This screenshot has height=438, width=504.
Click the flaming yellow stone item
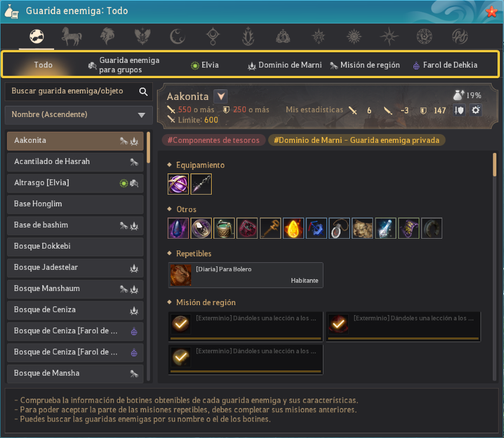pyautogui.click(x=293, y=228)
